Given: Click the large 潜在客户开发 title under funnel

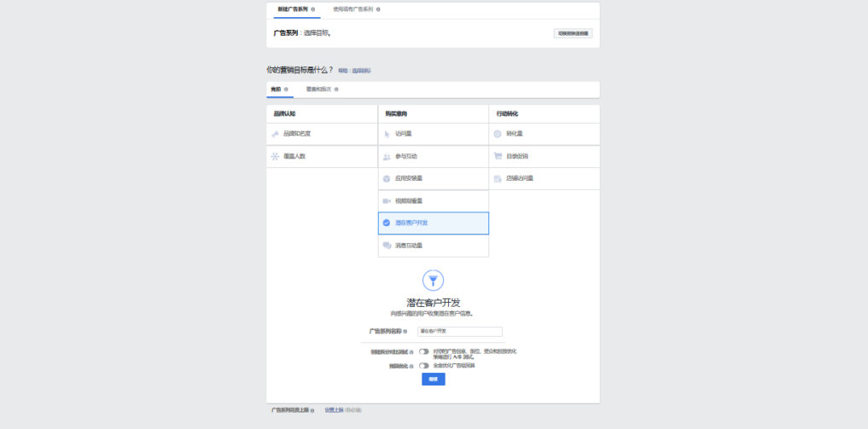Looking at the screenshot, I should click(434, 303).
